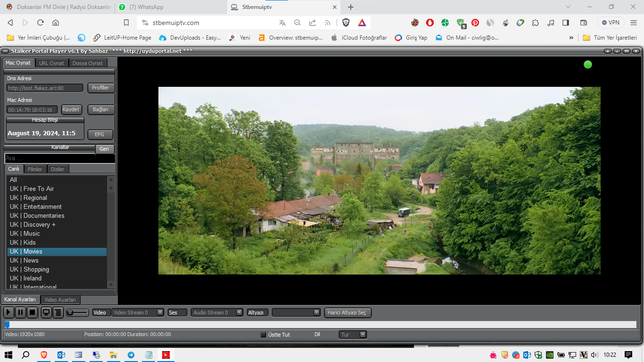Click the Brave Rewards triangle icon

362,23
